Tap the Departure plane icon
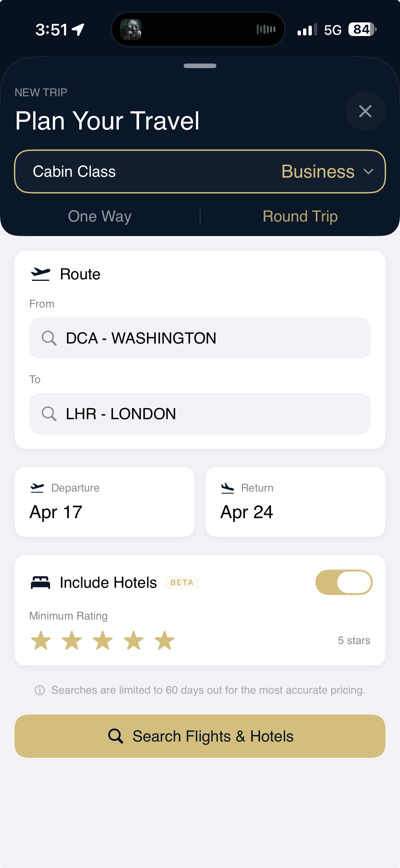This screenshot has height=868, width=400. click(37, 488)
